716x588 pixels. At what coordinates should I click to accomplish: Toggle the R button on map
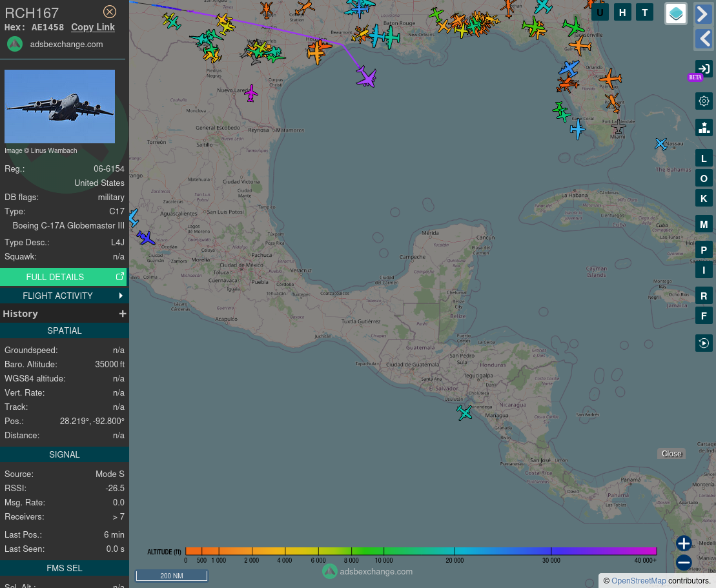704,296
